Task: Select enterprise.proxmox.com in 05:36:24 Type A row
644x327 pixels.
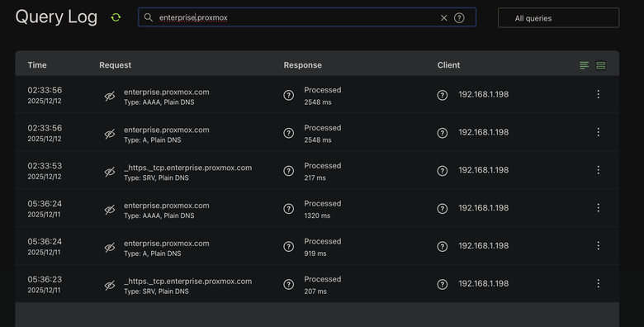Action: point(166,244)
